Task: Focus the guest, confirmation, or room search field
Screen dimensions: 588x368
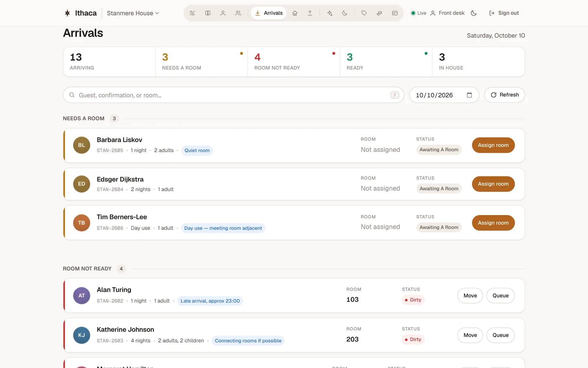Action: point(233,95)
